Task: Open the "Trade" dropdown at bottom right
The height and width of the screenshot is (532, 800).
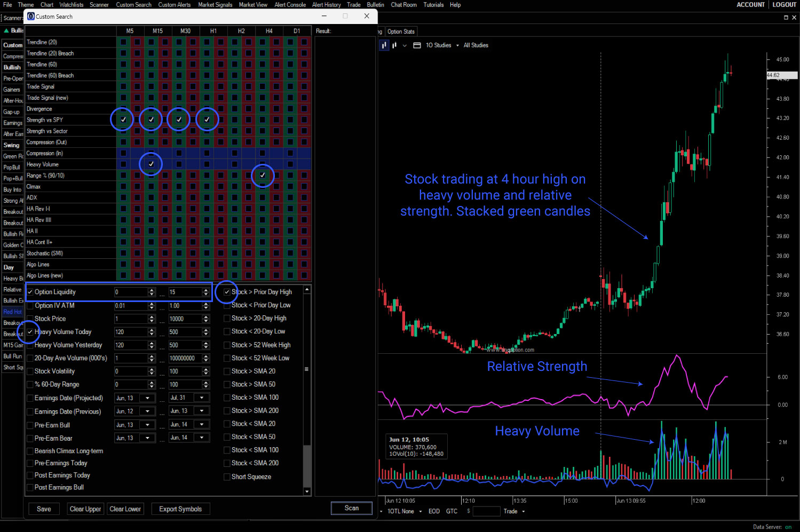Action: [x=514, y=511]
